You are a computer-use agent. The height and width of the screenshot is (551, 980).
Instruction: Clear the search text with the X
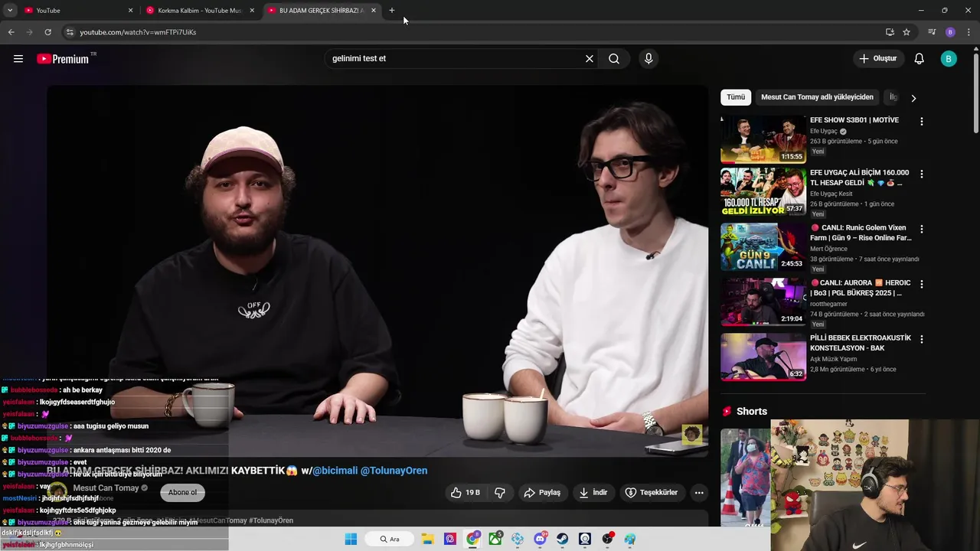(590, 59)
